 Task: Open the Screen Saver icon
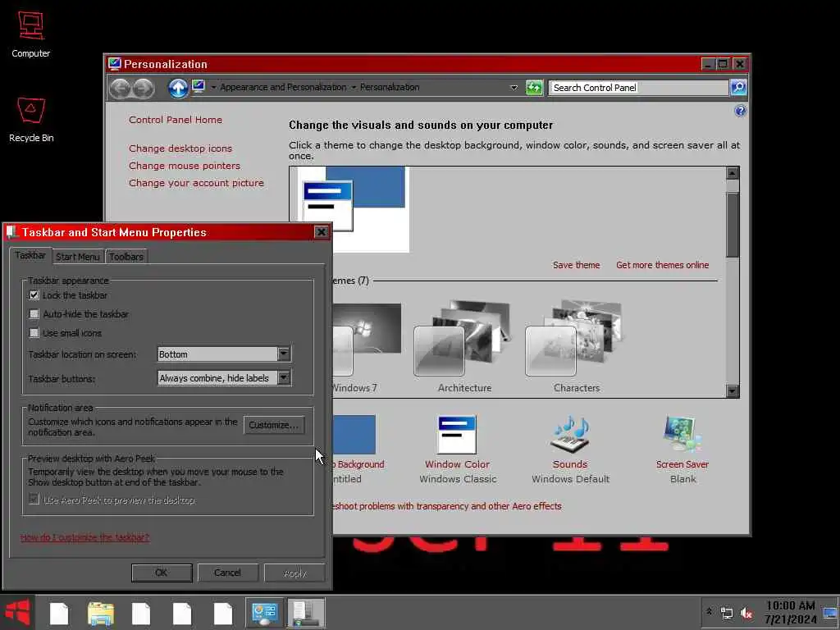tap(682, 449)
